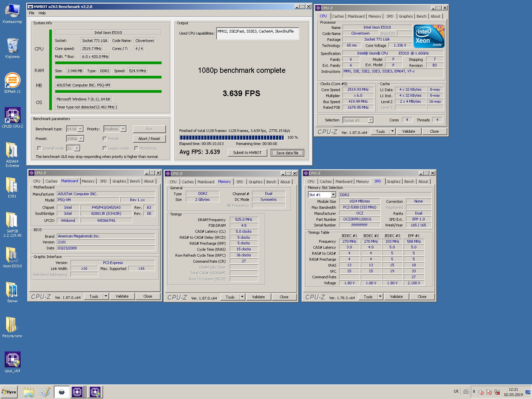The height and width of the screenshot is (399, 532).
Task: Click the keyboard tray icon
Action: tap(466, 392)
